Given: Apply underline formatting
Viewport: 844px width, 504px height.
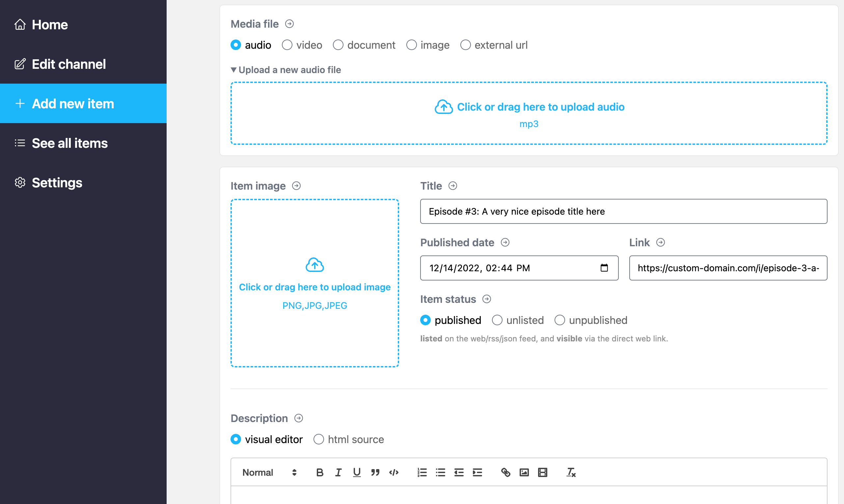Looking at the screenshot, I should [x=357, y=472].
